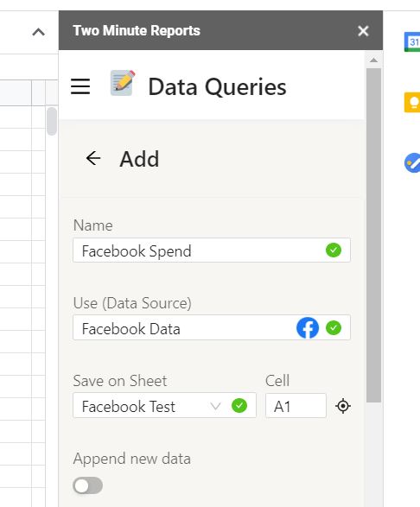The height and width of the screenshot is (507, 420).
Task: Go back using the arrow beside Add
Action: (93, 158)
